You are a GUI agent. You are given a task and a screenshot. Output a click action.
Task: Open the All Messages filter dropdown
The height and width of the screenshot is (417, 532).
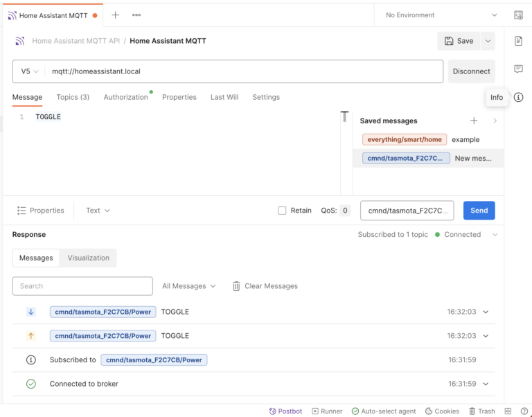(x=188, y=286)
